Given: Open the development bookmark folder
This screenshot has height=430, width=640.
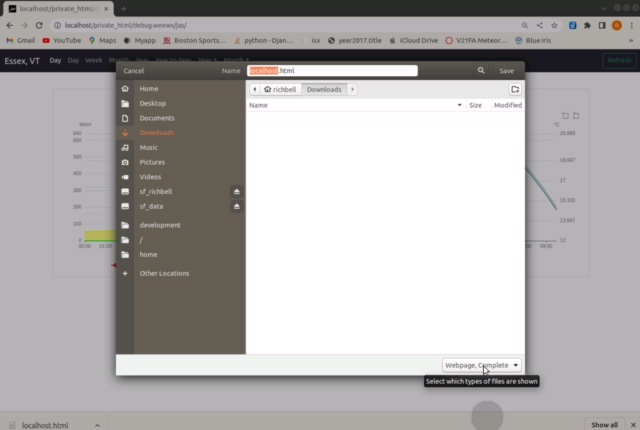Looking at the screenshot, I should coord(160,225).
